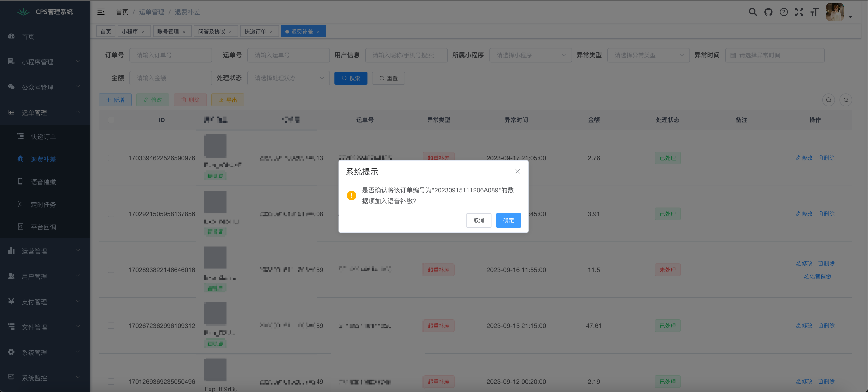Focus the 订单号 input field
This screenshot has width=868, height=392.
point(171,55)
